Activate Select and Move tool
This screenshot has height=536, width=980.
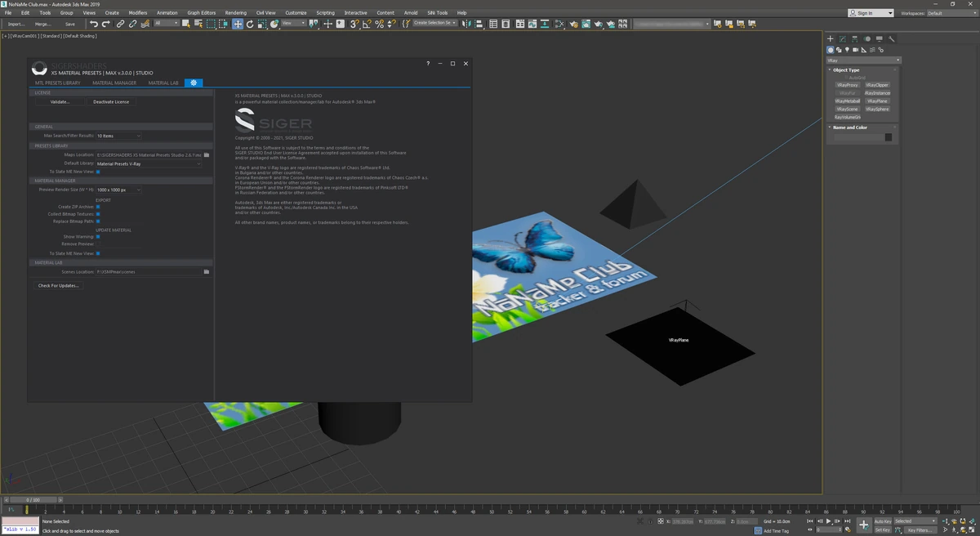(x=238, y=24)
